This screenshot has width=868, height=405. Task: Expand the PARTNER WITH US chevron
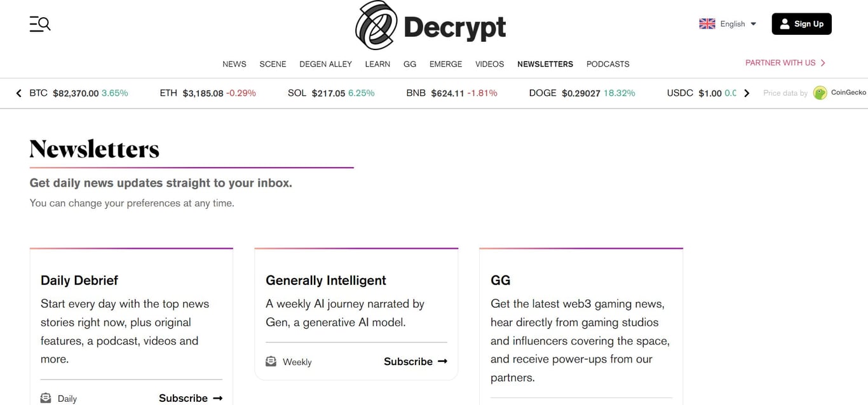coord(823,62)
